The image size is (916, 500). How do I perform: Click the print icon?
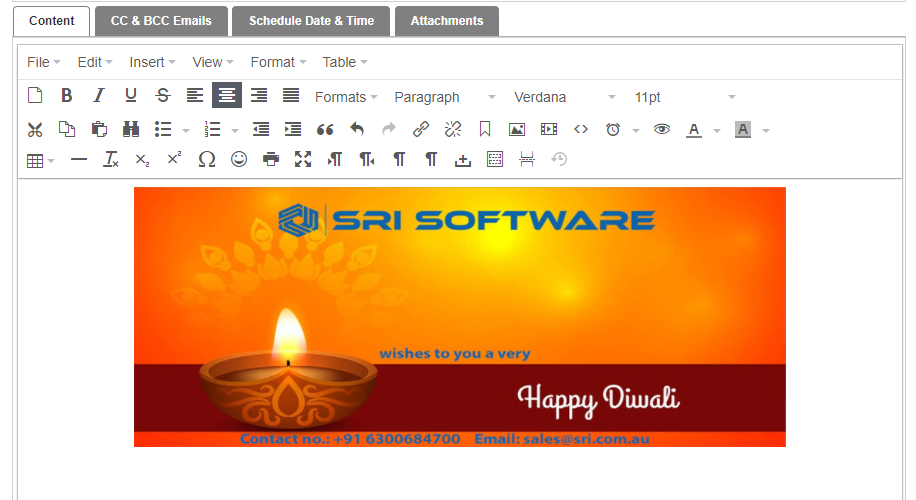click(x=271, y=159)
